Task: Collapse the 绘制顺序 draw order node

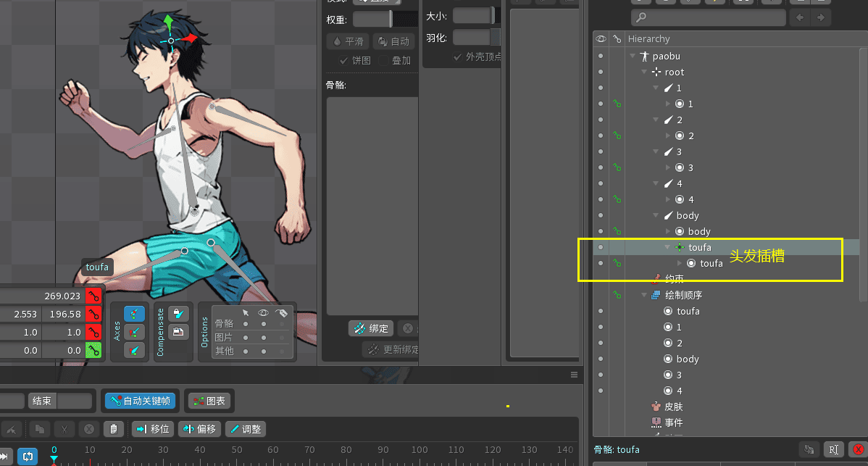Action: [644, 295]
